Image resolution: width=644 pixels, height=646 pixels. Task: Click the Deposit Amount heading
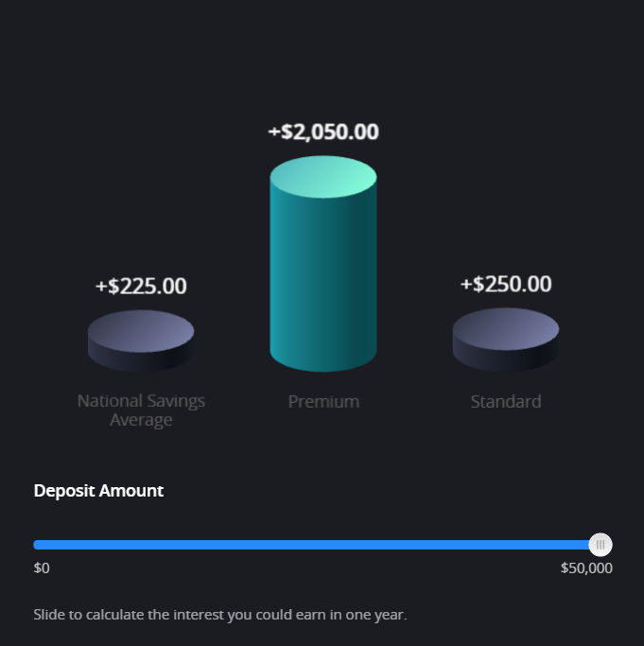(x=98, y=491)
